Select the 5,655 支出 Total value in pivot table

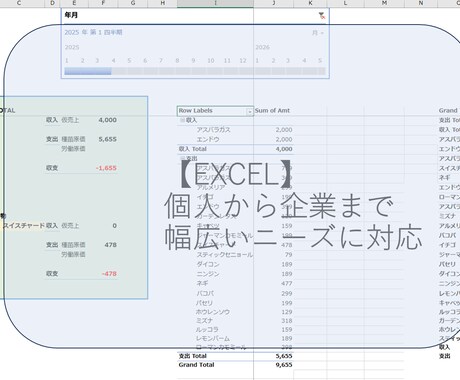pyautogui.click(x=284, y=356)
